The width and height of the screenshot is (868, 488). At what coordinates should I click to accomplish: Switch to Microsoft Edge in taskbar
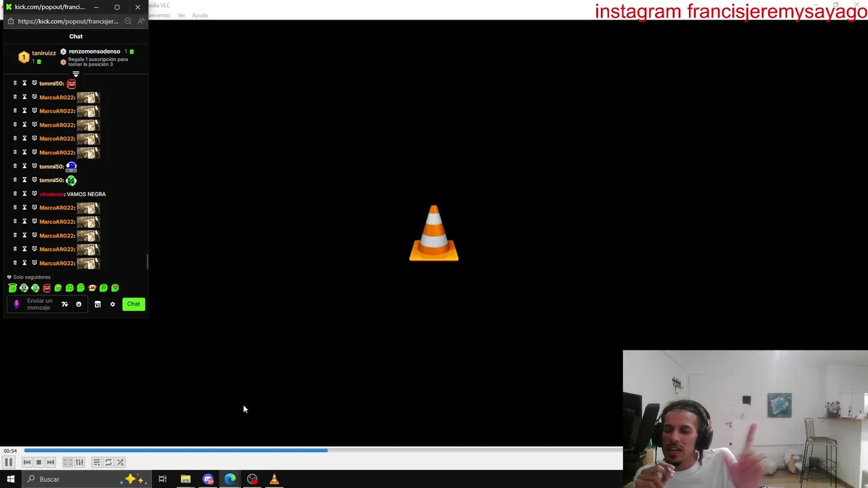pyautogui.click(x=230, y=479)
